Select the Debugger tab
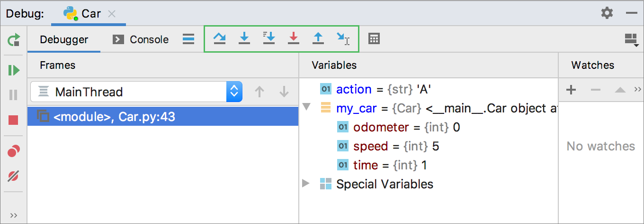The image size is (644, 224). (64, 39)
